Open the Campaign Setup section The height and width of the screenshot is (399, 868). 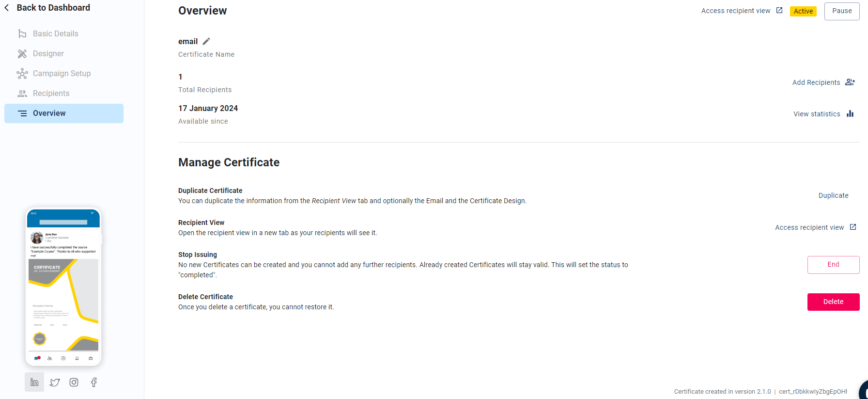pyautogui.click(x=62, y=73)
